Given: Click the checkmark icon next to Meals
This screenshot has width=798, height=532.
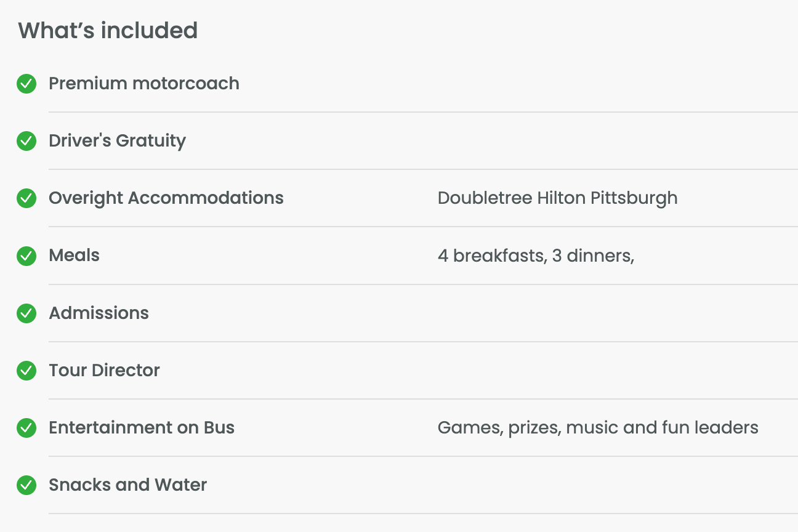Looking at the screenshot, I should 26,256.
